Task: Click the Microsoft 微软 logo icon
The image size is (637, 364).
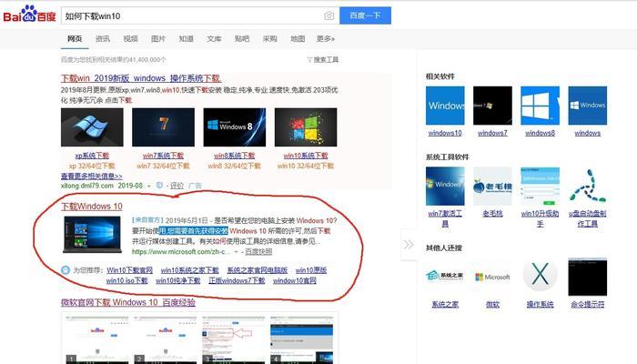Action: (493, 277)
